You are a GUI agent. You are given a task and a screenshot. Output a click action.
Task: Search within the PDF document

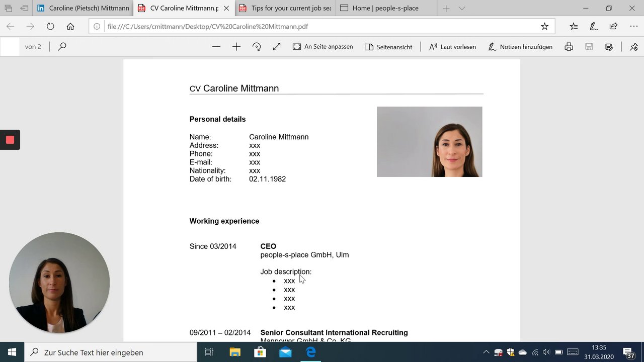click(x=62, y=47)
